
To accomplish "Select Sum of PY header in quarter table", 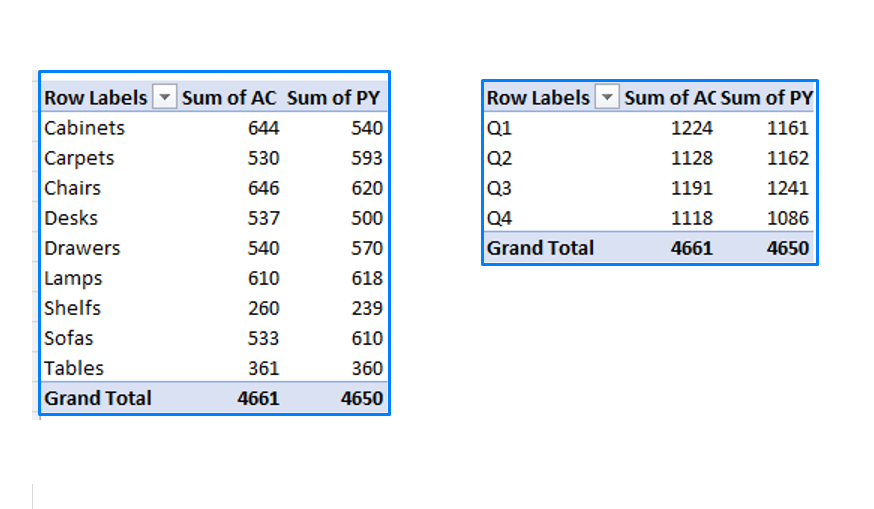I will (x=767, y=98).
